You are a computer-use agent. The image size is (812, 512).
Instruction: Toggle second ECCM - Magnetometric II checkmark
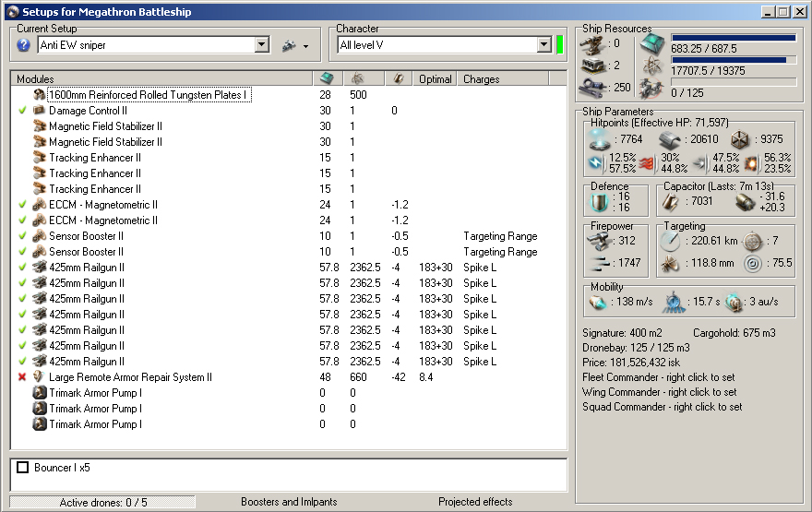[22, 220]
